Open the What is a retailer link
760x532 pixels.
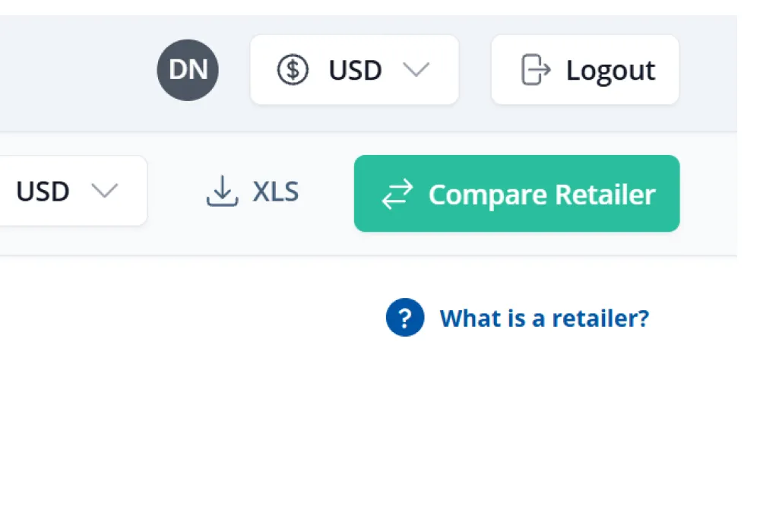pos(544,318)
